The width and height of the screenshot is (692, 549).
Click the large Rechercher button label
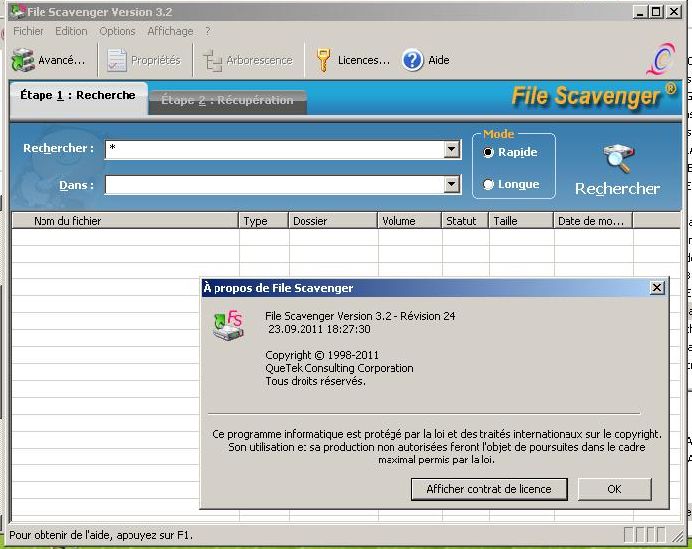click(x=617, y=188)
